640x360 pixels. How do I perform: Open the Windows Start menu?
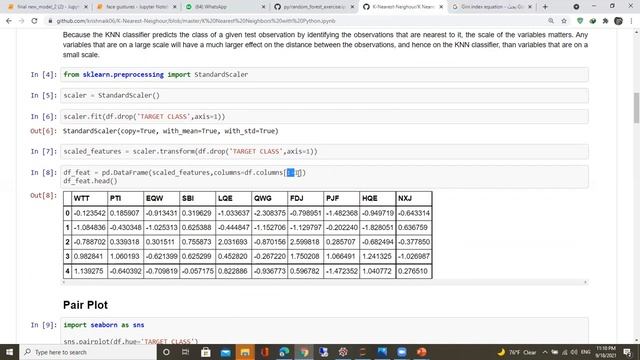[9, 352]
